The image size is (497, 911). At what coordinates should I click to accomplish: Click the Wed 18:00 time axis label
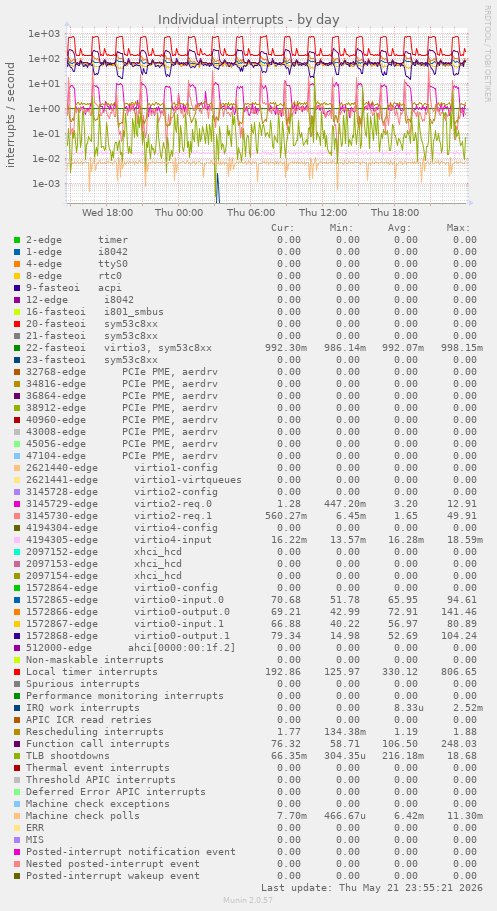coord(108,213)
